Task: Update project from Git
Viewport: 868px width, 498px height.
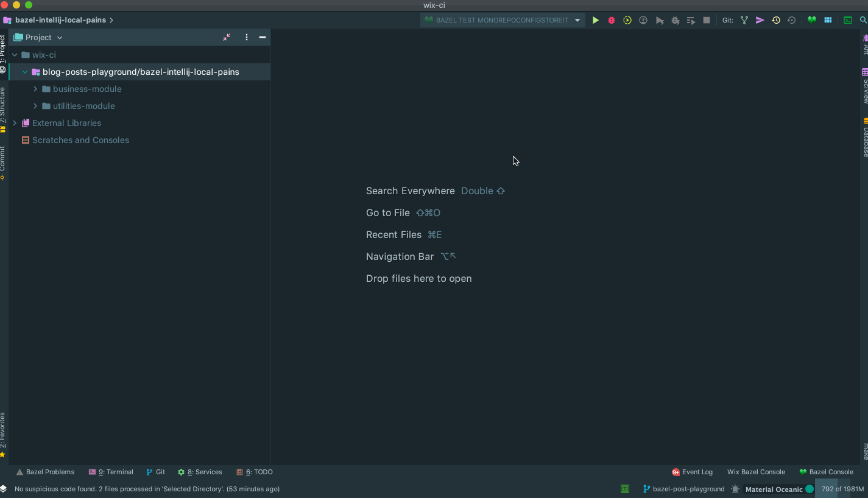Action: tap(744, 20)
